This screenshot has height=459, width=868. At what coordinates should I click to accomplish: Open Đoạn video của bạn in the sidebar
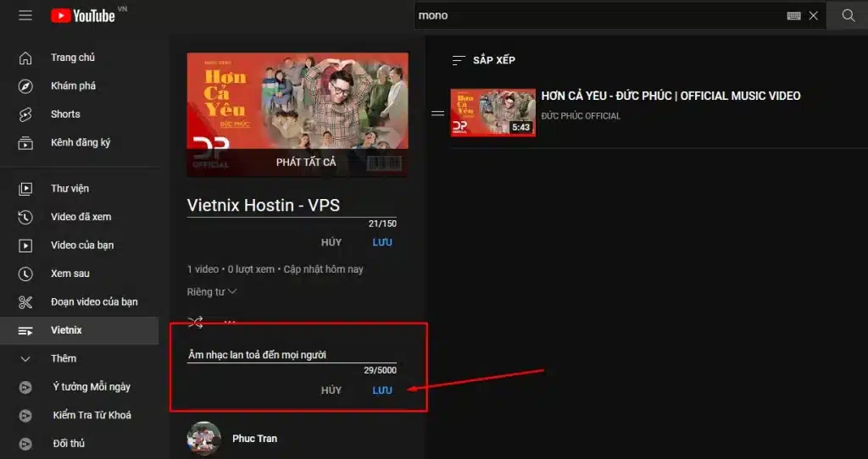click(x=94, y=302)
